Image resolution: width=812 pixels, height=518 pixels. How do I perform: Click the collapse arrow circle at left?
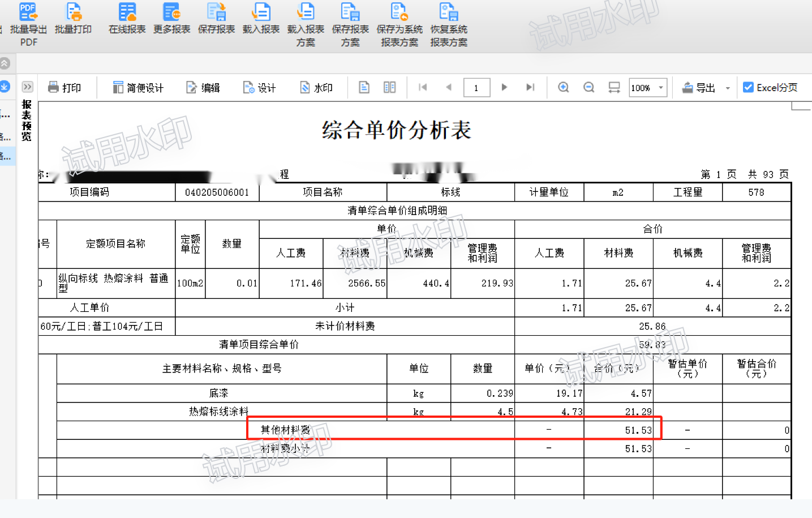tap(5, 63)
